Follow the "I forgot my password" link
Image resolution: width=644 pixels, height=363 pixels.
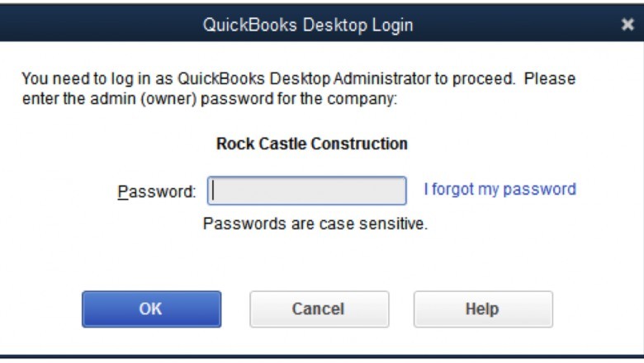pos(500,189)
